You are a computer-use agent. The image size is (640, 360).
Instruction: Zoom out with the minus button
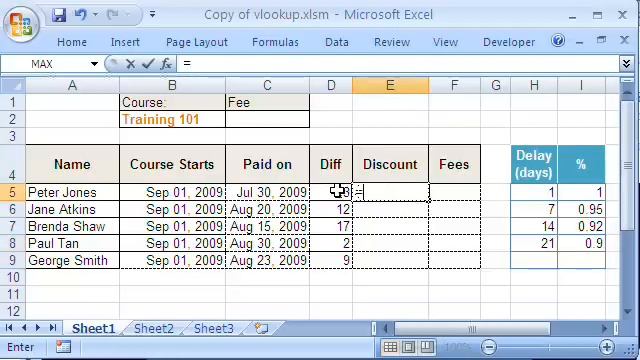[489, 347]
